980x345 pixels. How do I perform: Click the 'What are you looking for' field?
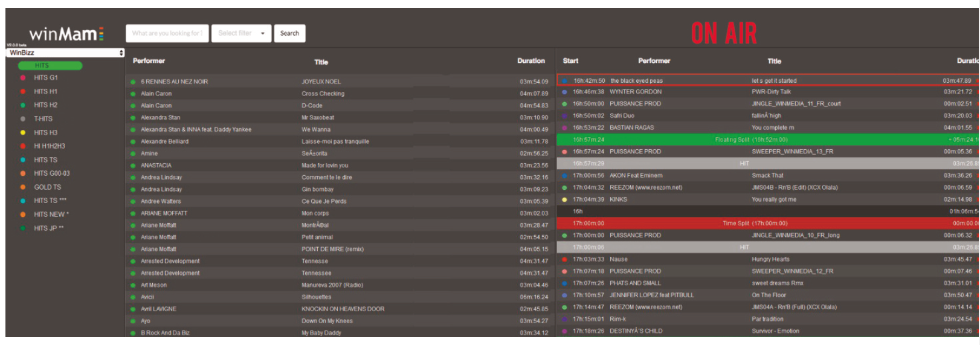click(x=167, y=33)
